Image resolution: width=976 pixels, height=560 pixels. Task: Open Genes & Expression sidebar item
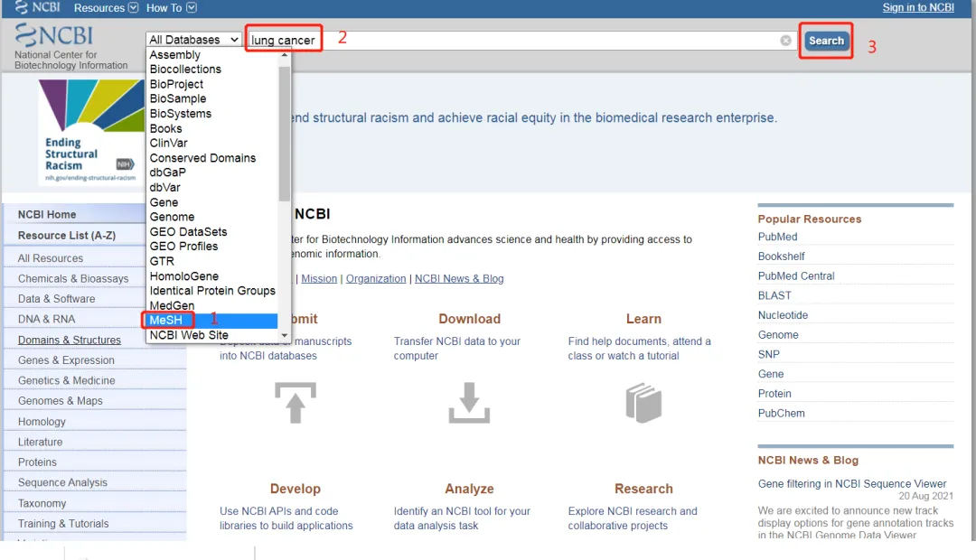pyautogui.click(x=66, y=359)
